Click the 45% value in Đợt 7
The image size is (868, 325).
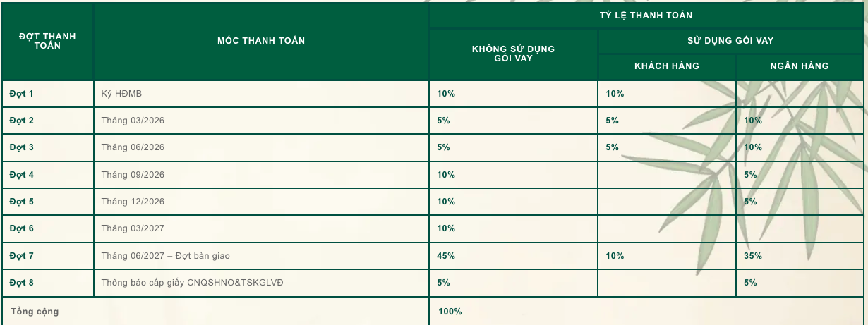tap(446, 256)
